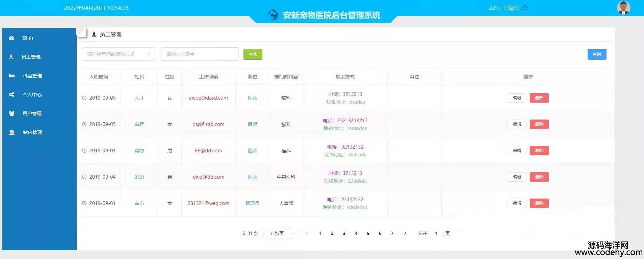Click the user avatar in top right
This screenshot has height=259, width=644.
(623, 7)
